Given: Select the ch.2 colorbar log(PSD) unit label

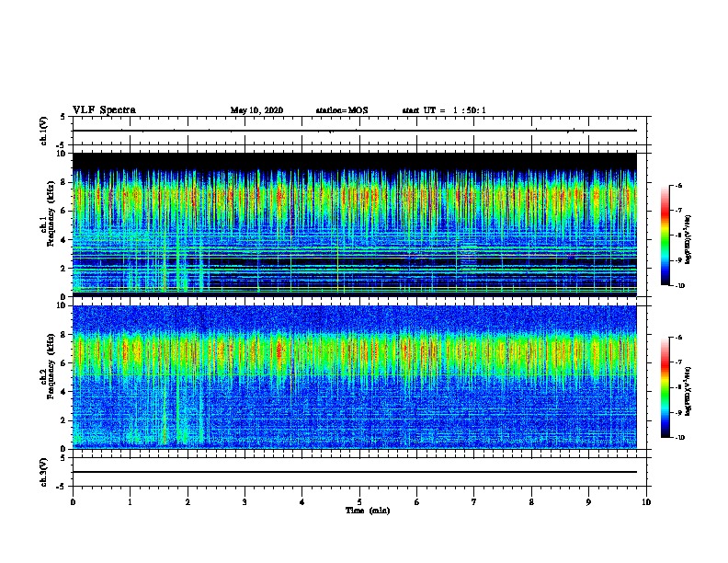Looking at the screenshot, I should [688, 392].
